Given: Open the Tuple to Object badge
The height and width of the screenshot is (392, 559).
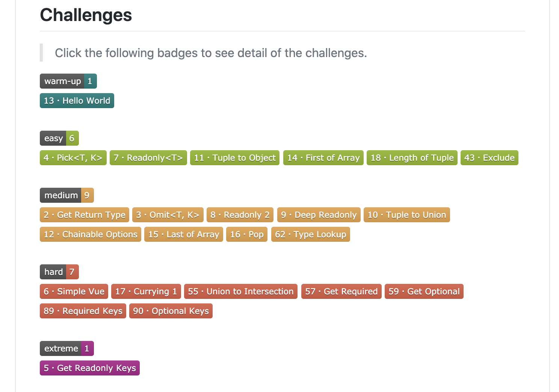Looking at the screenshot, I should coord(235,158).
